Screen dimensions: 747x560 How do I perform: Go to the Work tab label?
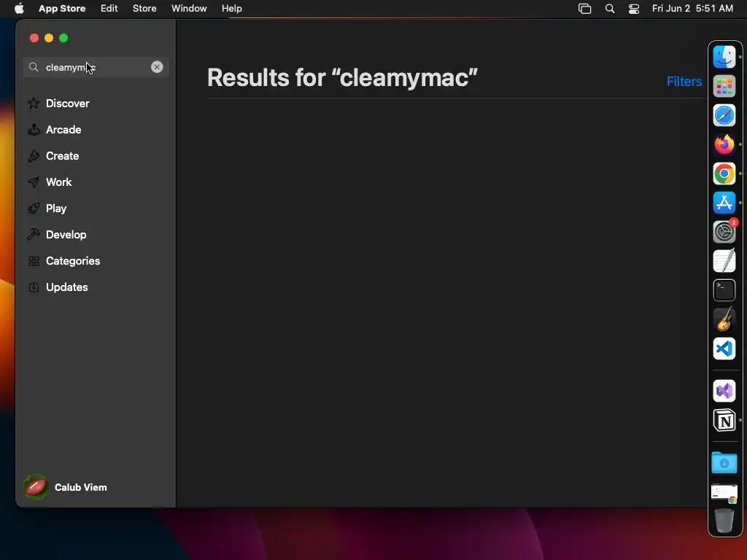coord(58,182)
